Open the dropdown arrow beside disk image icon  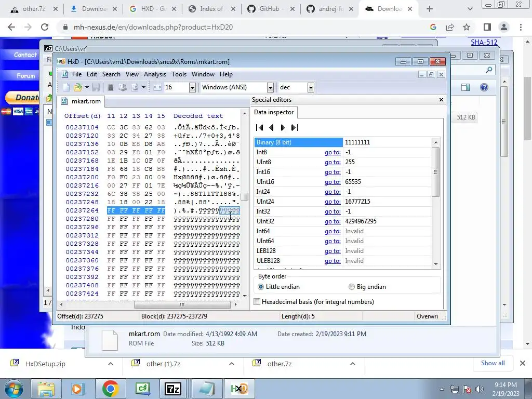[143, 87]
